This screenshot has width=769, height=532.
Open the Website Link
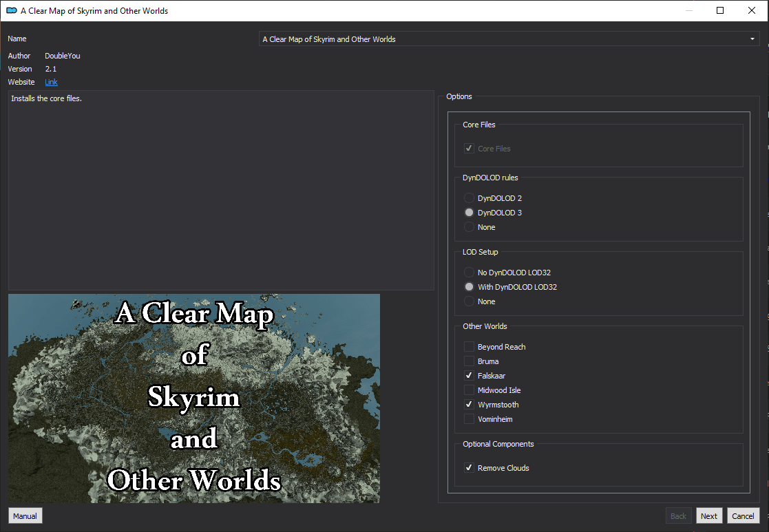51,82
